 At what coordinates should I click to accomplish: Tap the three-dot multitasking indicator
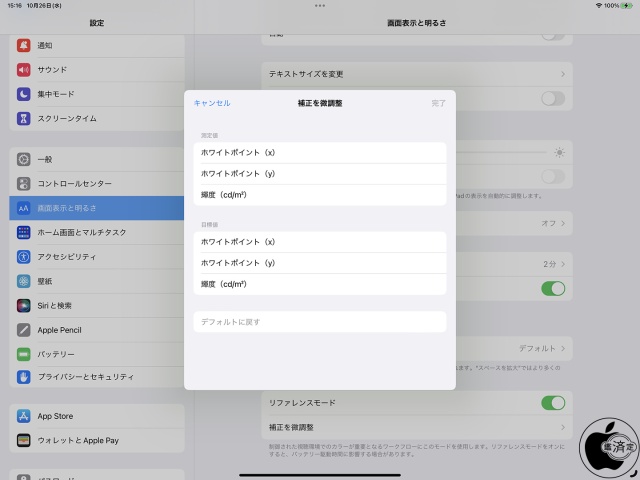[x=320, y=6]
